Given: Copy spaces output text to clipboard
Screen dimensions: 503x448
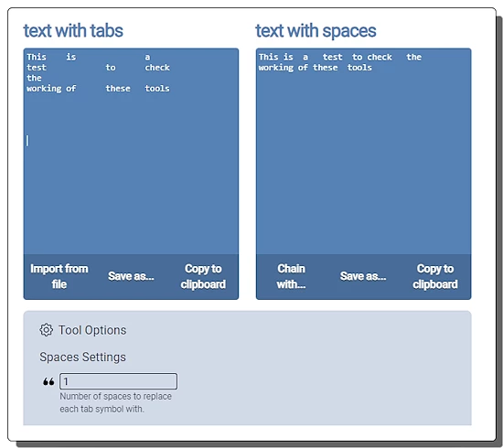Looking at the screenshot, I should (435, 276).
